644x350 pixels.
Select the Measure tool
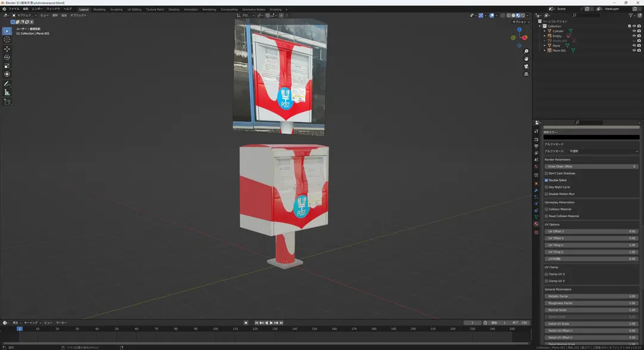pyautogui.click(x=7, y=92)
